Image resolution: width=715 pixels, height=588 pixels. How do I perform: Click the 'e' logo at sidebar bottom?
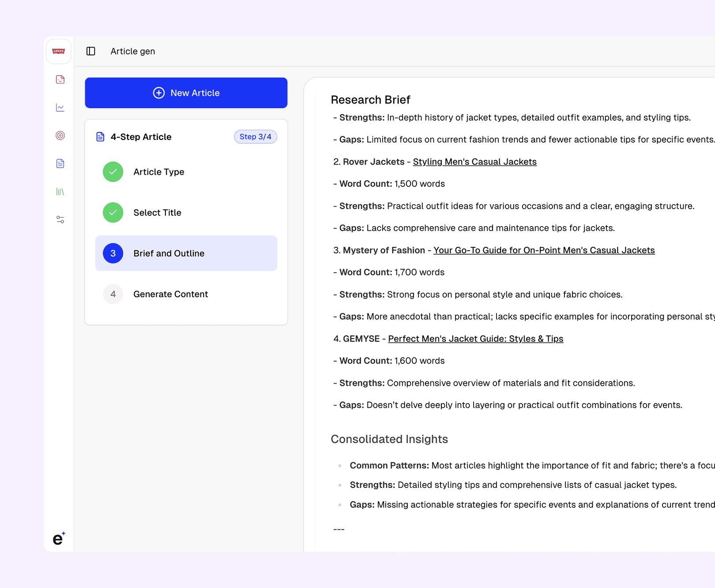click(x=59, y=539)
